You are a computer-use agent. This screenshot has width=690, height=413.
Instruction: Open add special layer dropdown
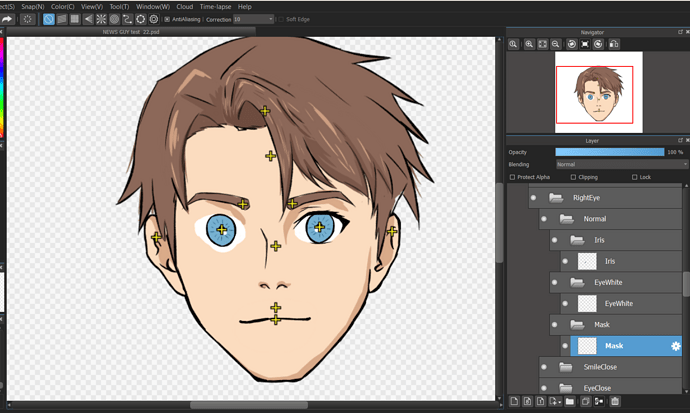555,401
